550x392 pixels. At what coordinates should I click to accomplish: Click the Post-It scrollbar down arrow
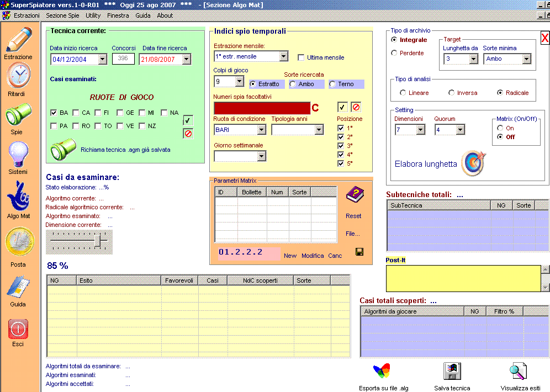coord(545,288)
